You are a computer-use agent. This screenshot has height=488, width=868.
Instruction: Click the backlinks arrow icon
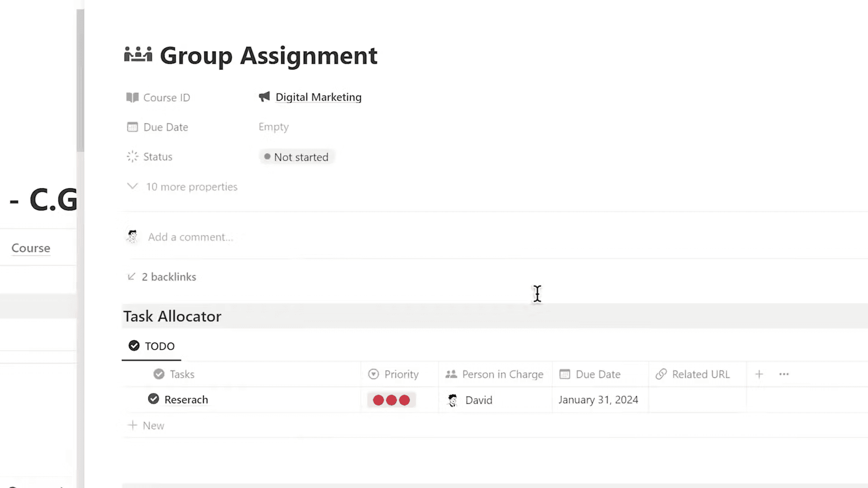132,276
